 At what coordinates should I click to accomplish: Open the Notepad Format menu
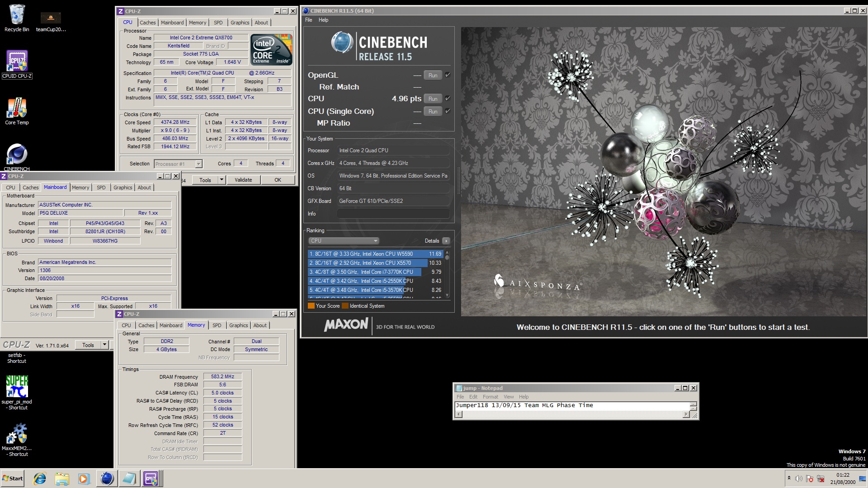(490, 397)
